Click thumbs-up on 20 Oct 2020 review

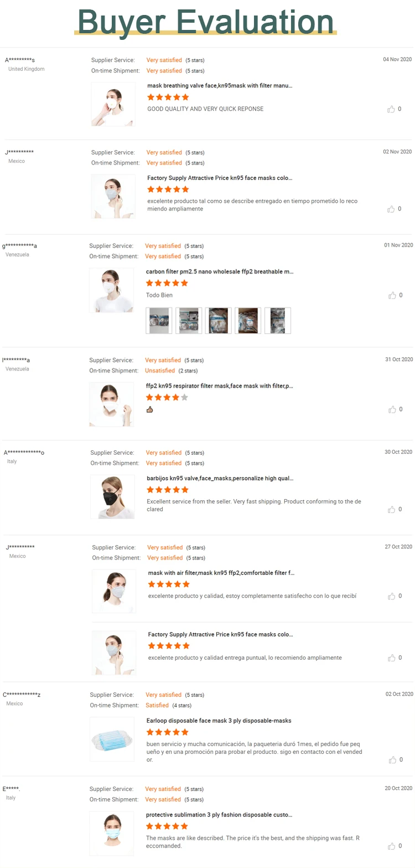392,846
